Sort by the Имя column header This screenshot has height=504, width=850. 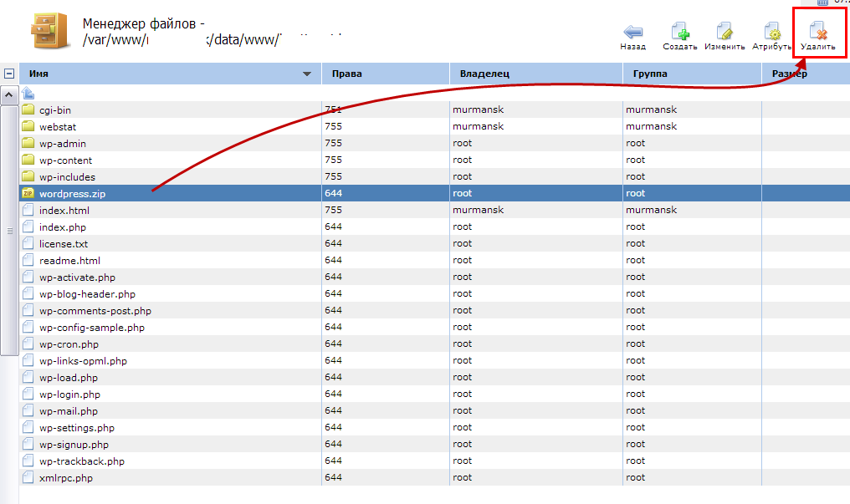[170, 74]
